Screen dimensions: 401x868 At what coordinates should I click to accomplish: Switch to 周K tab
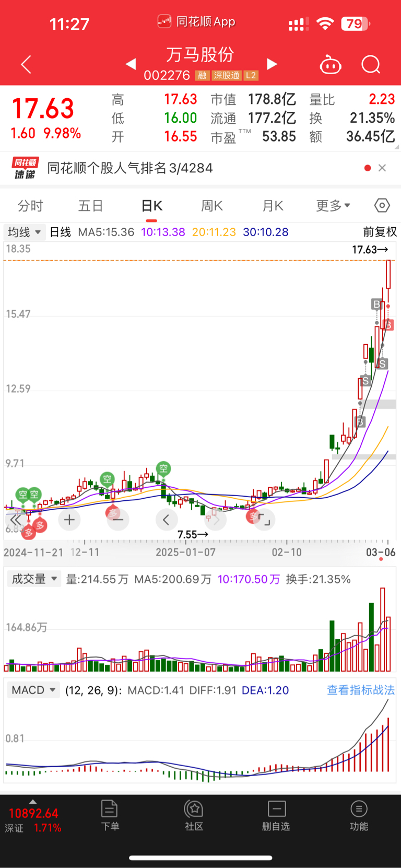212,206
